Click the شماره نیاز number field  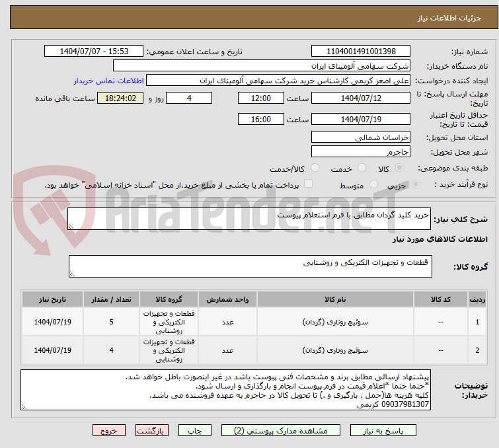(x=361, y=52)
